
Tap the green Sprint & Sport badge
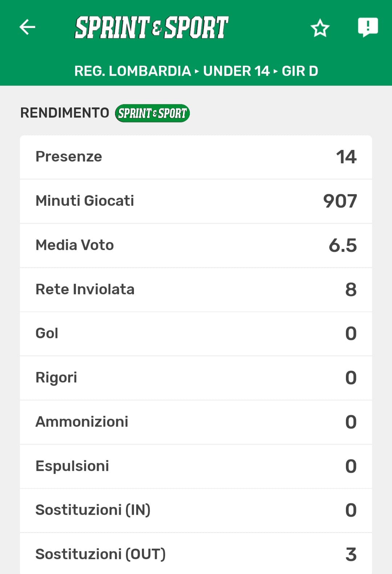tap(152, 113)
